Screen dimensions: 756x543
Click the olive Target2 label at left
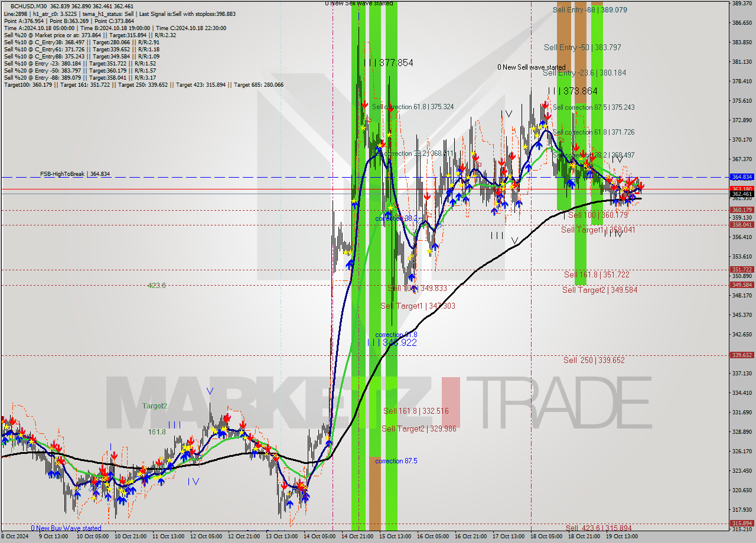155,406
